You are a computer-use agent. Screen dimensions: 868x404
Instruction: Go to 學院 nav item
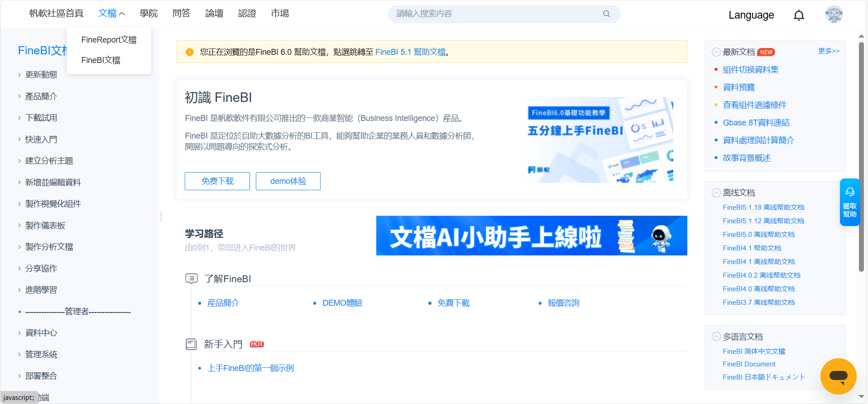149,14
